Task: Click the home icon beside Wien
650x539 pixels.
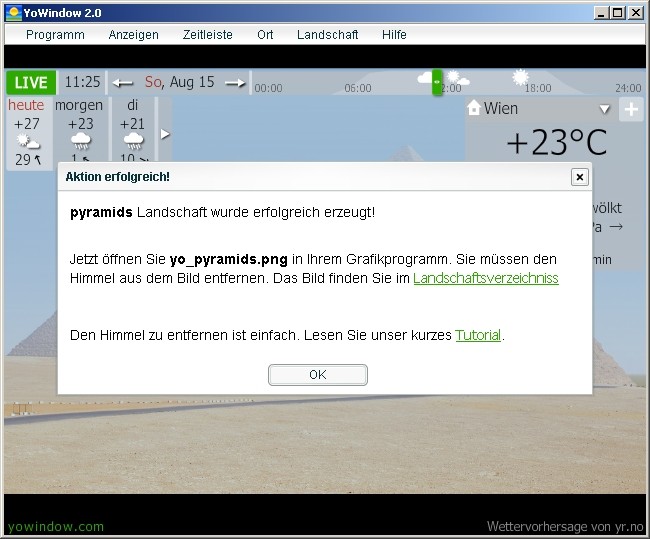Action: (474, 108)
